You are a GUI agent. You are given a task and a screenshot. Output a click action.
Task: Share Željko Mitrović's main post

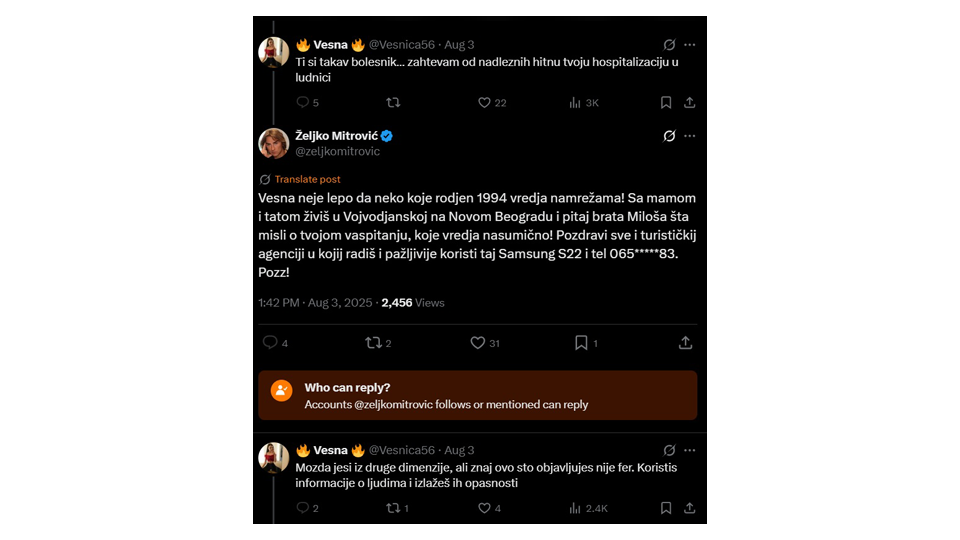pos(685,342)
